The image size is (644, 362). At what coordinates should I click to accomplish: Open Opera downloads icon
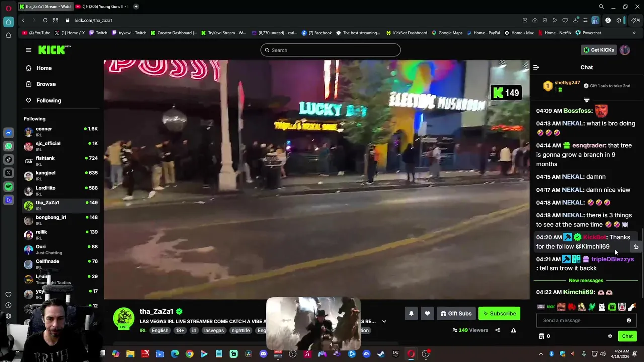[x=575, y=20]
